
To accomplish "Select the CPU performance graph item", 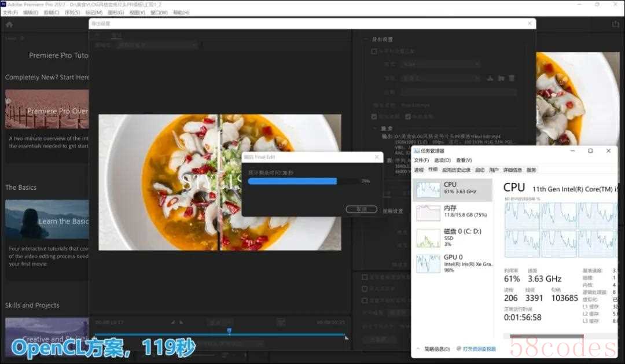I will point(453,189).
